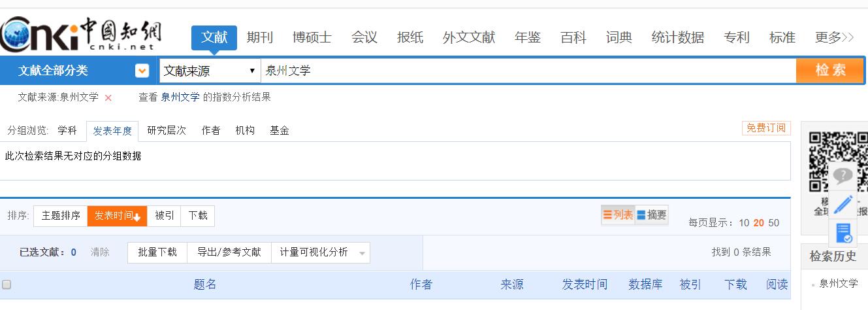Screen dimensions: 868x310
Task: Open the 期刊 tab in navigation
Action: [x=260, y=38]
